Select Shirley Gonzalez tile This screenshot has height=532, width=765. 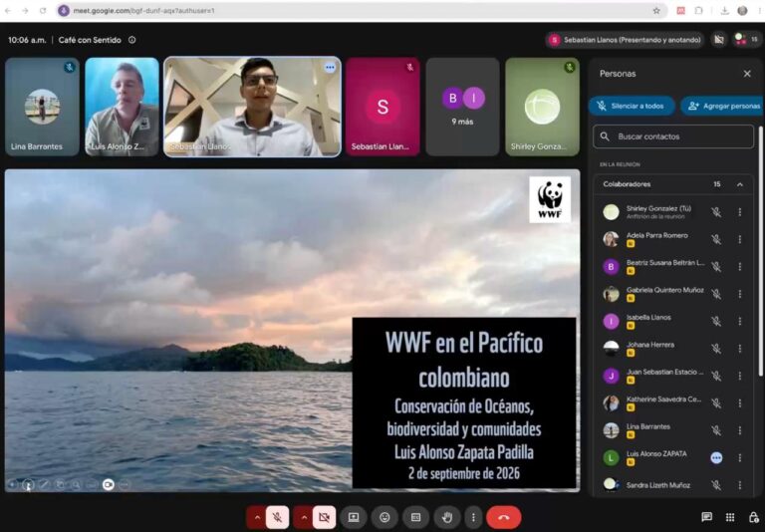[542, 107]
